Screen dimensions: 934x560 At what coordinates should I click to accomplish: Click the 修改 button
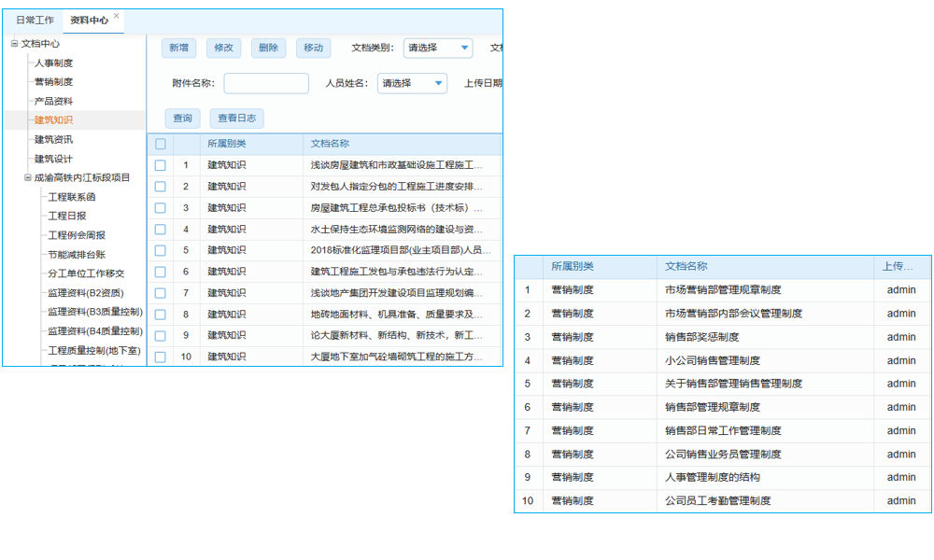click(223, 48)
